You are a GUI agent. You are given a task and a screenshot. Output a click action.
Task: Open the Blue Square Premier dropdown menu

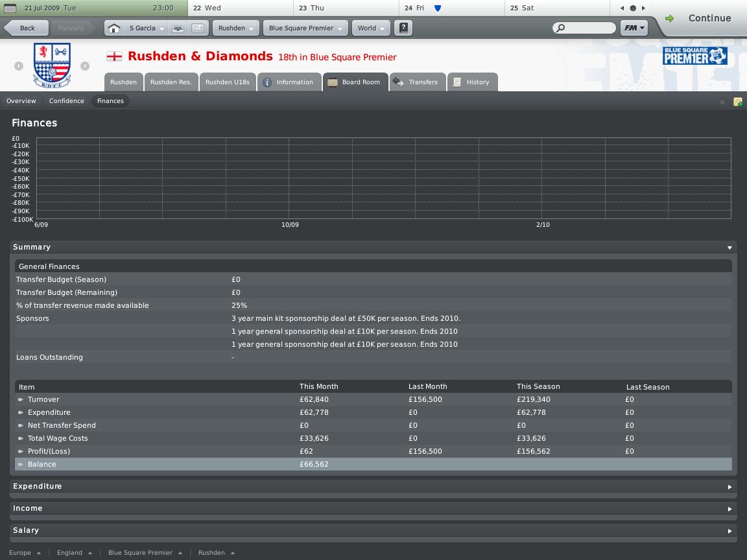tap(304, 29)
